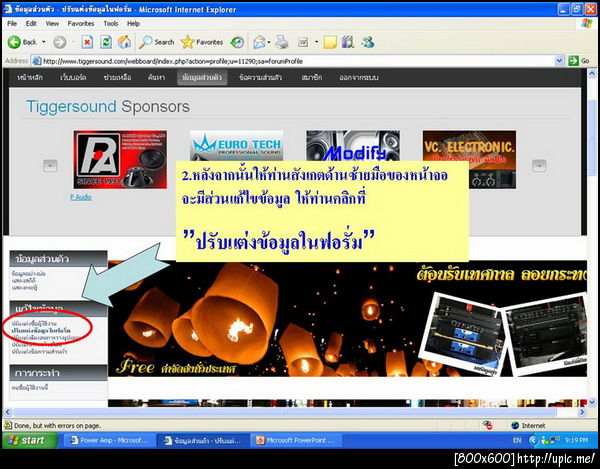This screenshot has height=469, width=600.
Task: Click the sponsors carousel left arrow
Action: 50,166
